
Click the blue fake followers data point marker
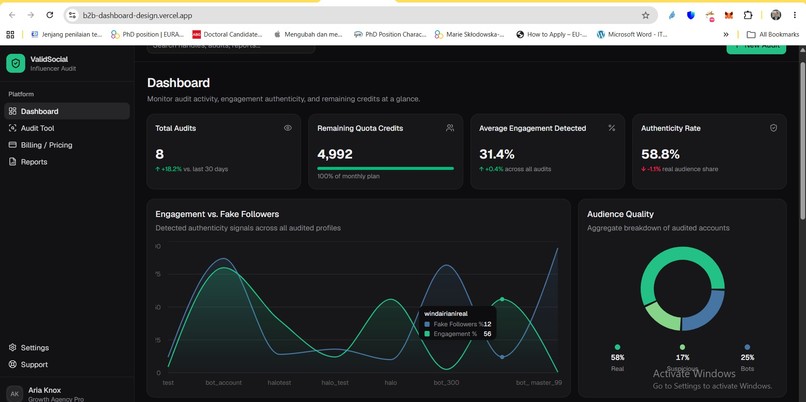click(502, 357)
